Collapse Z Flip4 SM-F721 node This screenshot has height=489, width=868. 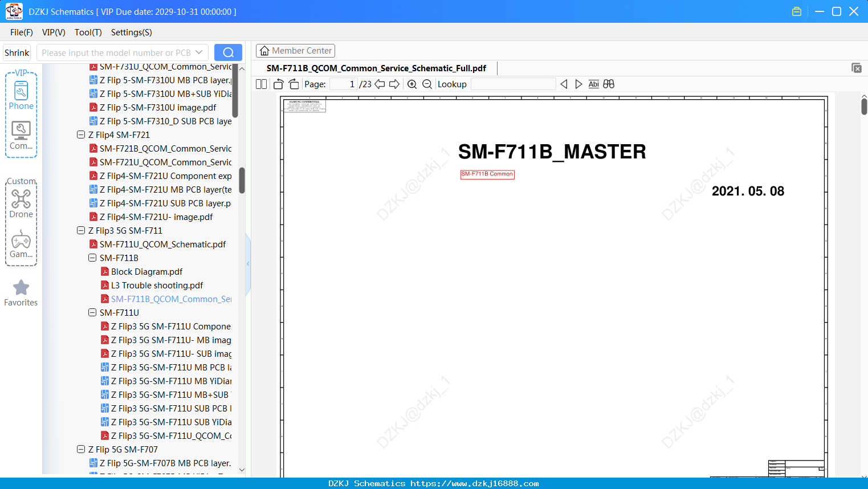coord(81,135)
